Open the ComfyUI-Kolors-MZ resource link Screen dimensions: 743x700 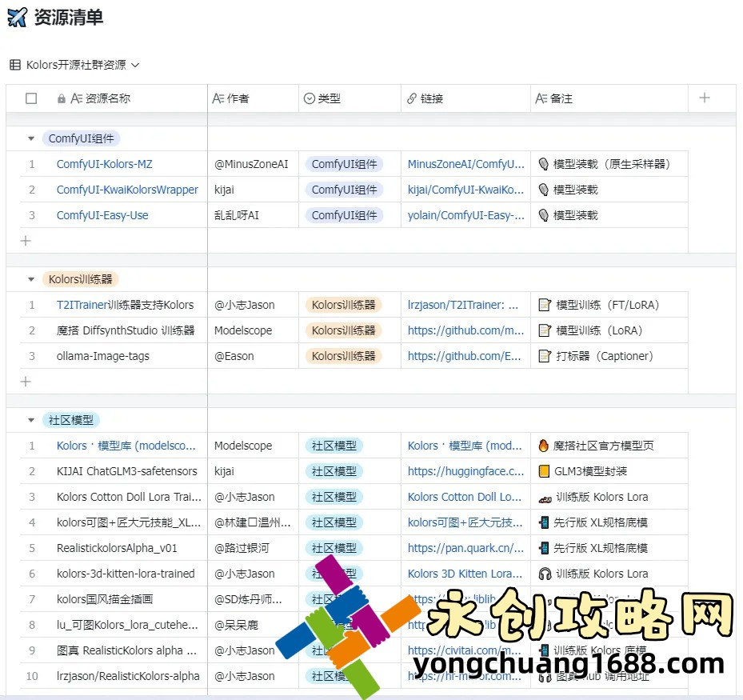coord(105,165)
